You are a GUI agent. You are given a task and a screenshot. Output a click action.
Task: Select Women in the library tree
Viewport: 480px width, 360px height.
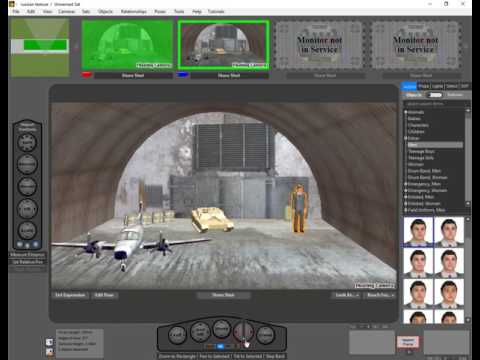pos(416,164)
